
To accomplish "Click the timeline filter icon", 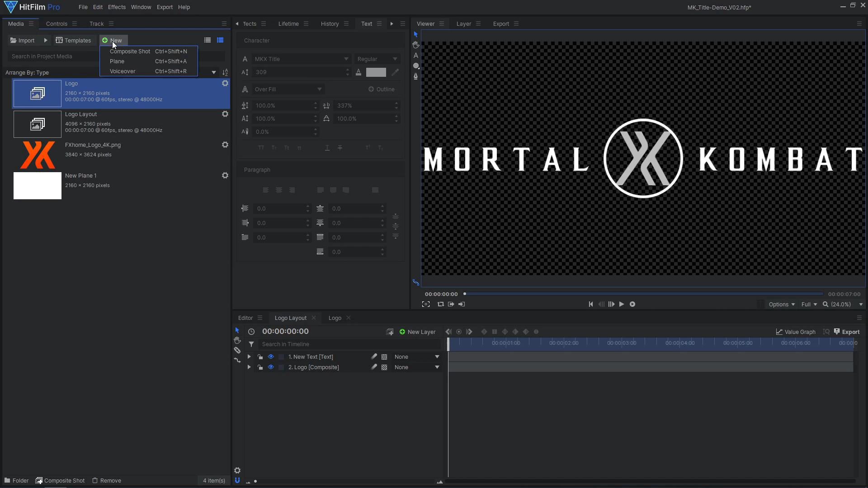I will point(251,344).
